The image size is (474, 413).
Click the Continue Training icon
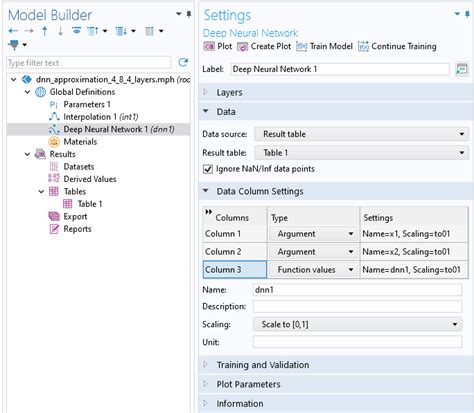pos(363,46)
